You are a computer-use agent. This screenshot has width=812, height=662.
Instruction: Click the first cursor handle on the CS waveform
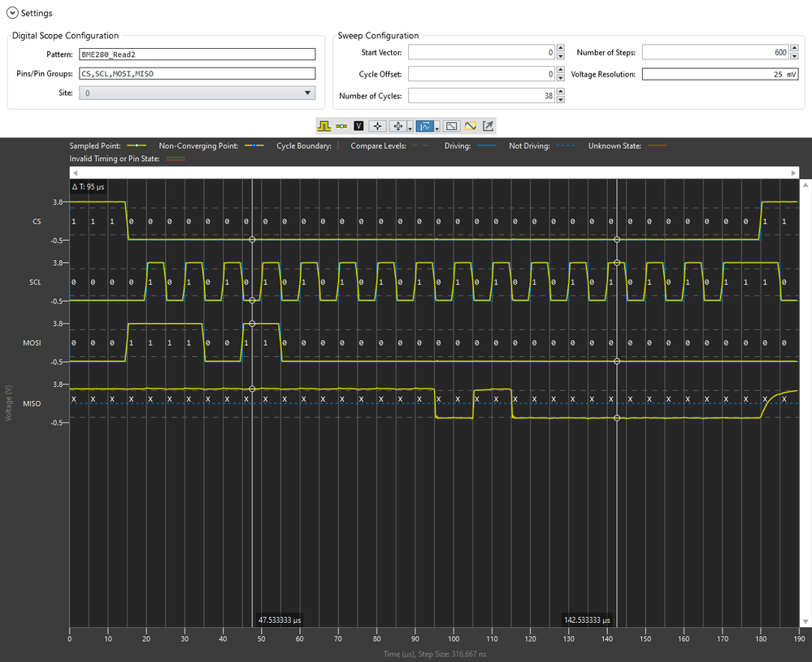(x=252, y=240)
